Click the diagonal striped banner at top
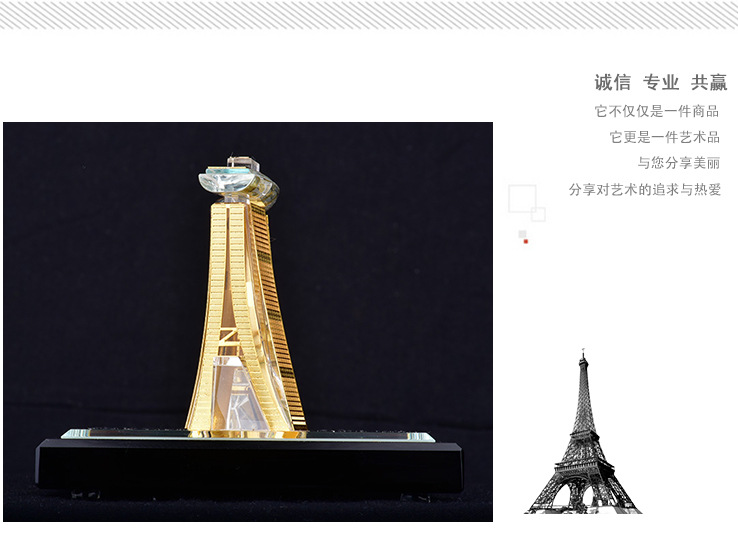Screen dimensions: 738x542 (369, 15)
